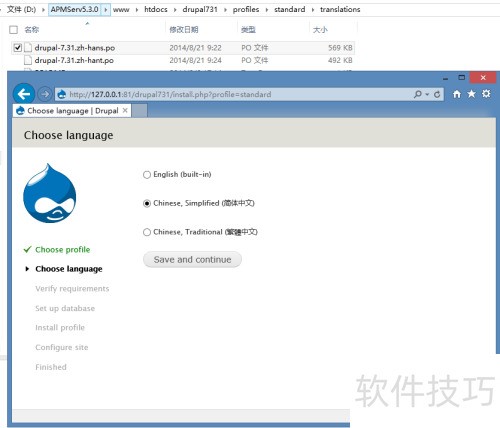Close the browser window with red X
This screenshot has width=500, height=428.
[483, 78]
